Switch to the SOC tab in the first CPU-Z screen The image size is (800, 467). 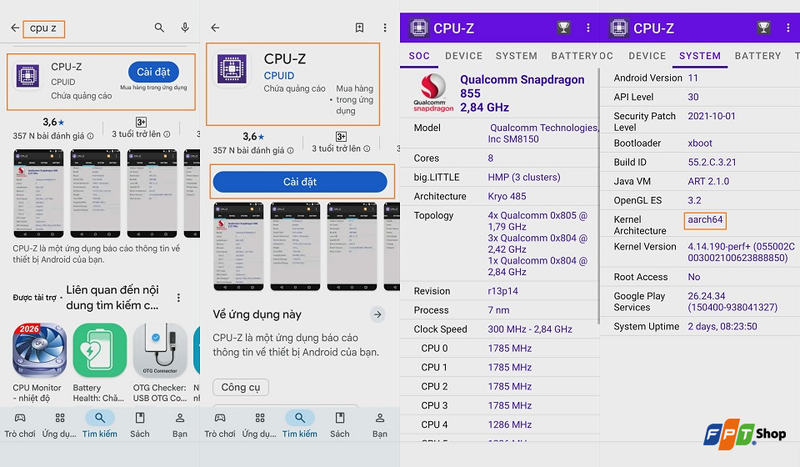click(419, 56)
